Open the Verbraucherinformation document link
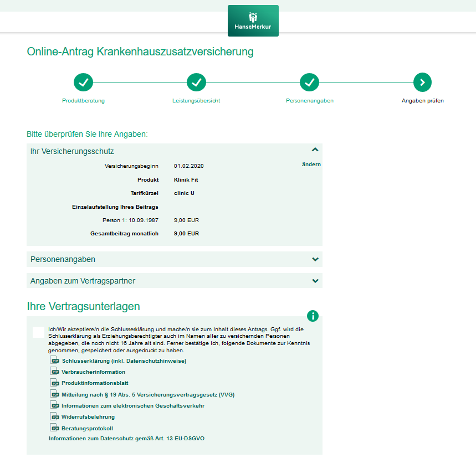 (x=93, y=372)
